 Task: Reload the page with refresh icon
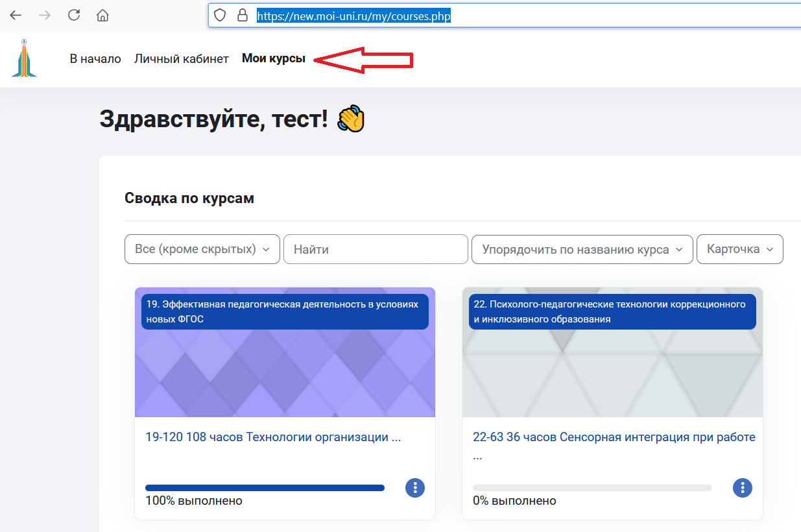pyautogui.click(x=74, y=16)
